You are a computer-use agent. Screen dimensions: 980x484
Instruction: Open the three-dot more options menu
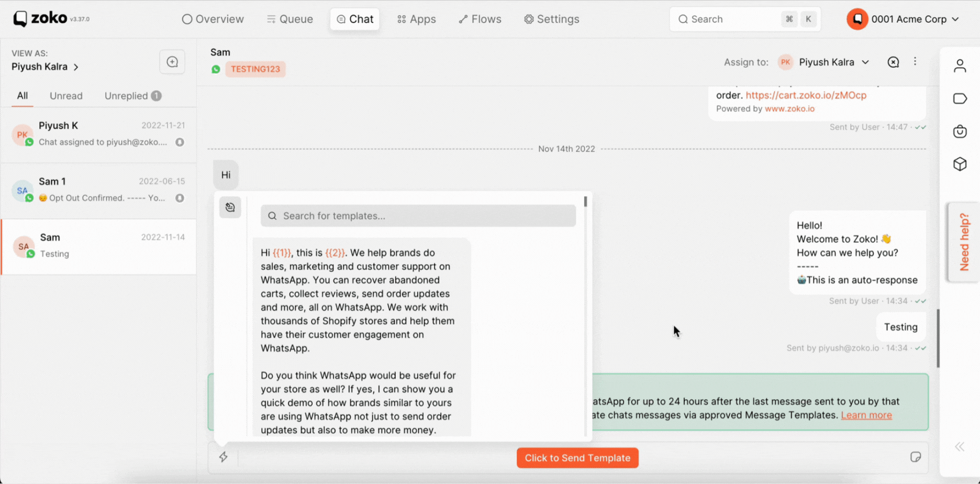point(915,62)
